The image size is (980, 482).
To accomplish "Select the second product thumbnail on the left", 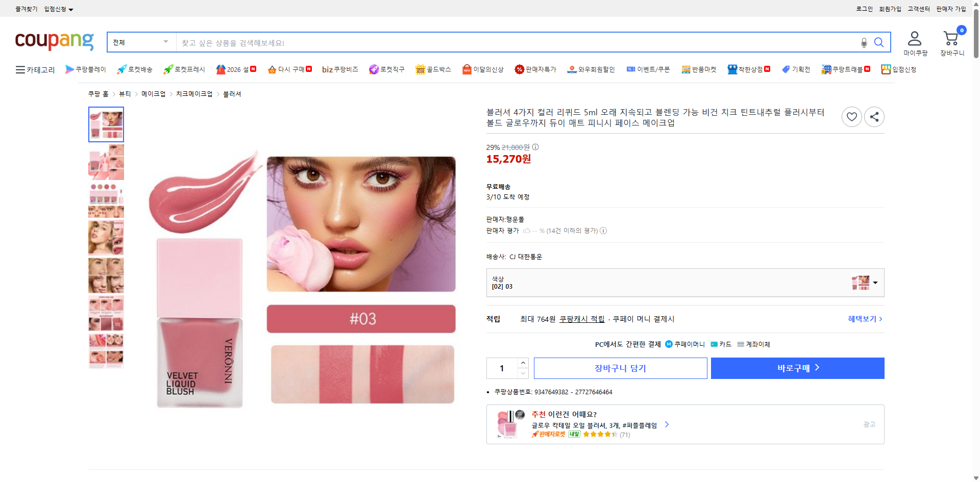I will 106,162.
